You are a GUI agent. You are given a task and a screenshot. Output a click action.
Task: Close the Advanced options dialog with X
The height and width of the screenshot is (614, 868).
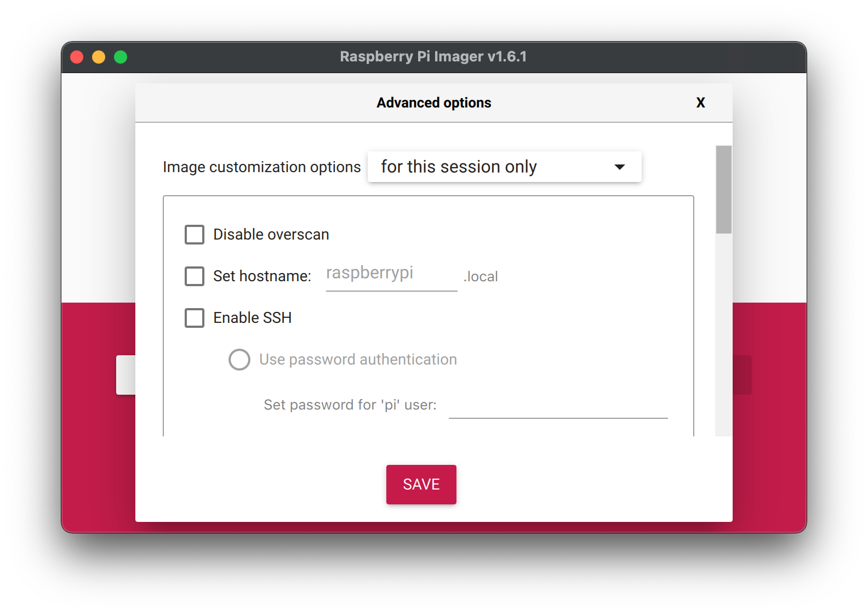tap(700, 103)
